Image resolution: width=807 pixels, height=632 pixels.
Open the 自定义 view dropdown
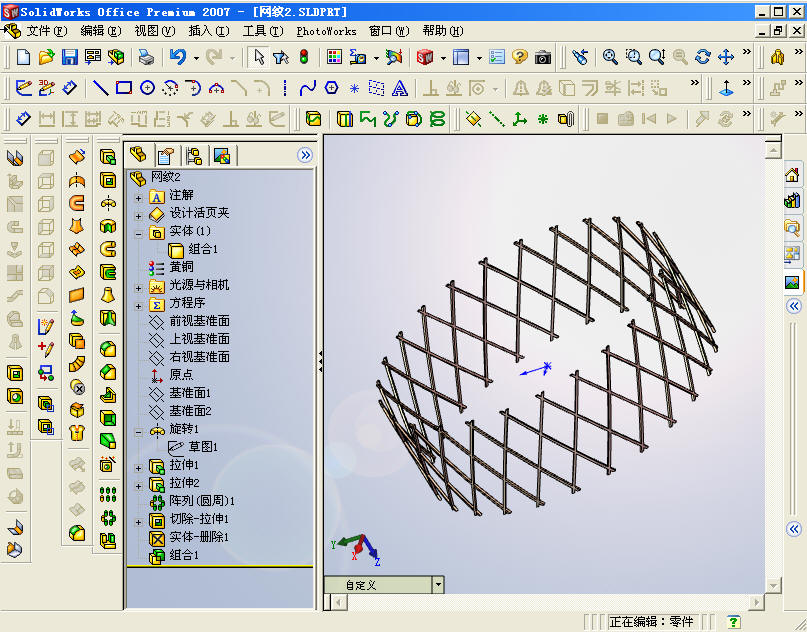click(x=438, y=585)
